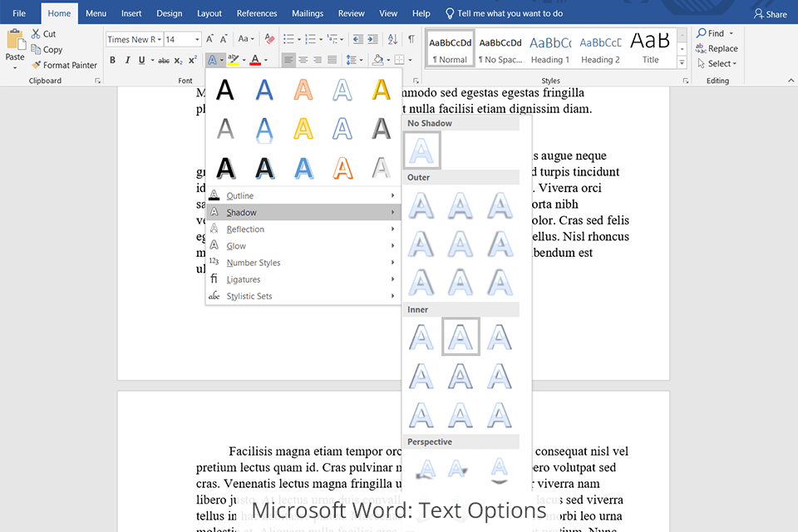Apply the Heading 2 style
The width and height of the screenshot is (798, 532).
click(x=600, y=48)
